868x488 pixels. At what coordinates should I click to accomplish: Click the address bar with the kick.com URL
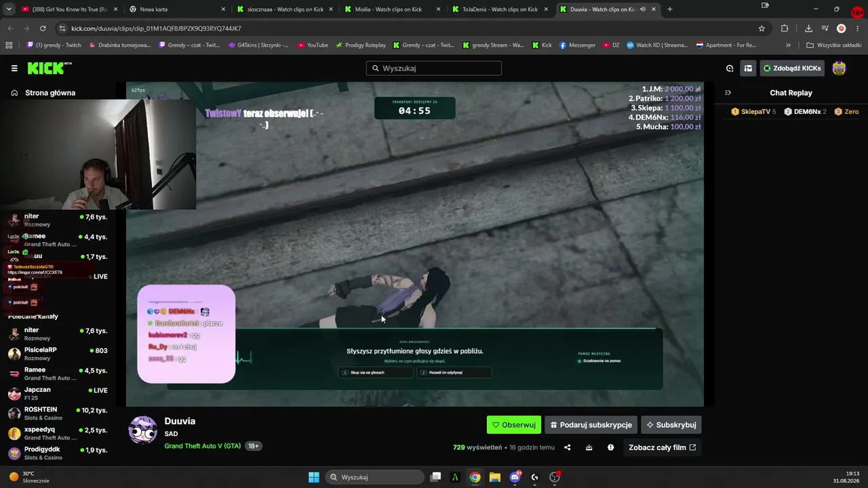407,28
